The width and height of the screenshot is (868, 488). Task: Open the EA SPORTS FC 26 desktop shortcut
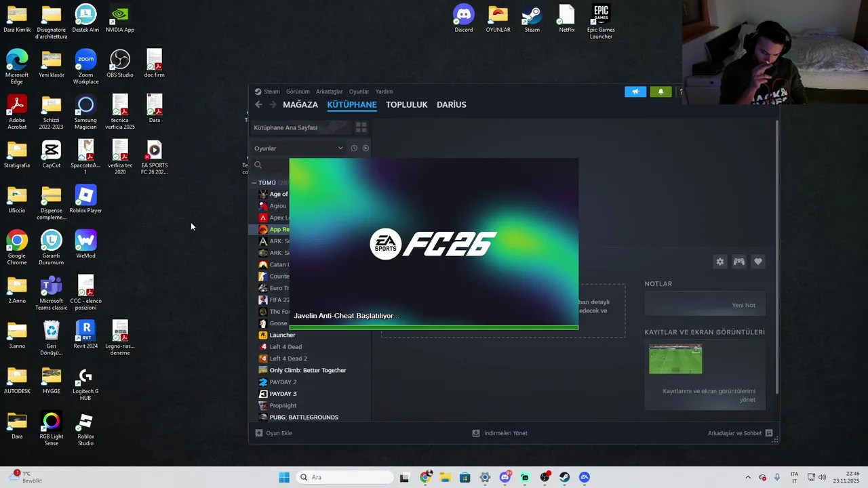154,157
